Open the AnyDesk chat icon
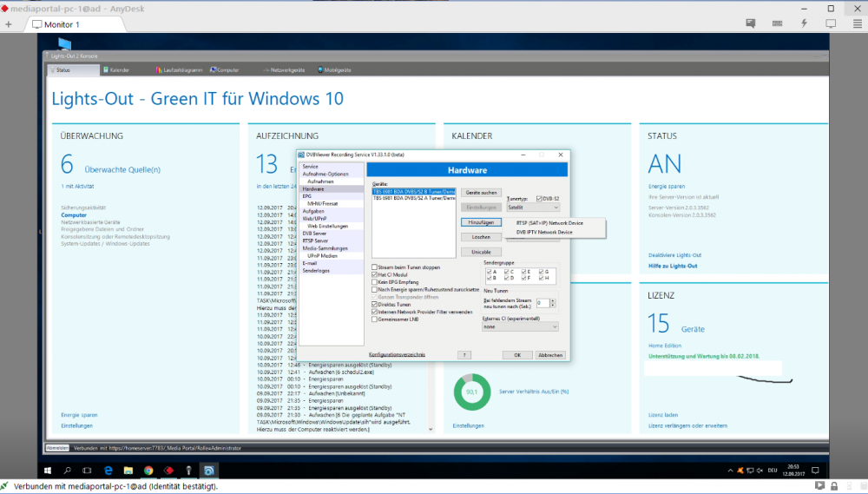 [750, 23]
